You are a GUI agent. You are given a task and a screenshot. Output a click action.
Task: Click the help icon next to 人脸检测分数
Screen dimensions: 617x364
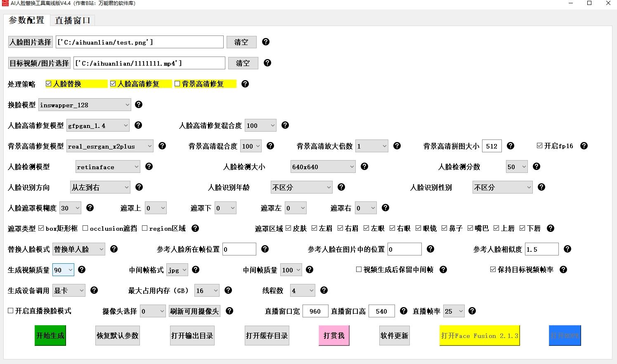click(536, 166)
